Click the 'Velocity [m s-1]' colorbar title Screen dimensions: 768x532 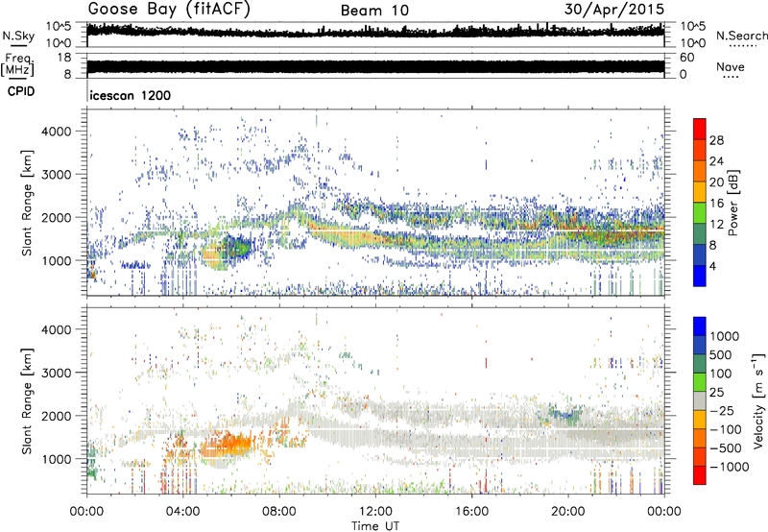click(757, 400)
